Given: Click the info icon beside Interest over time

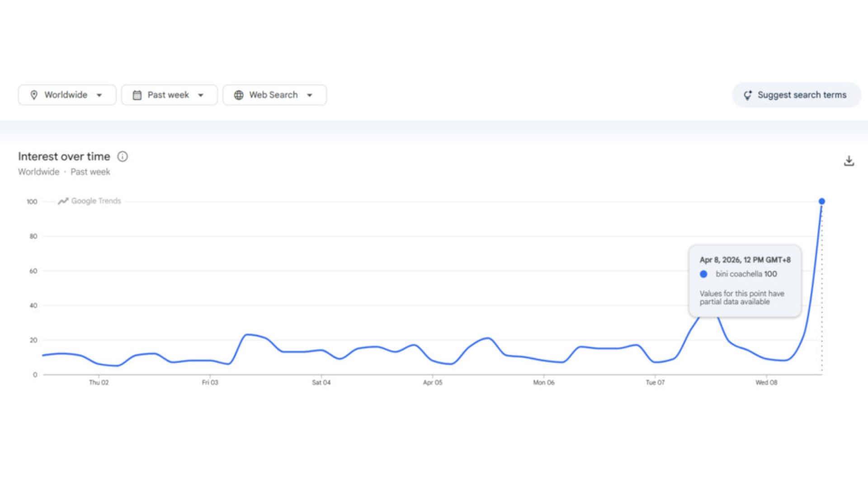Looking at the screenshot, I should click(x=123, y=156).
